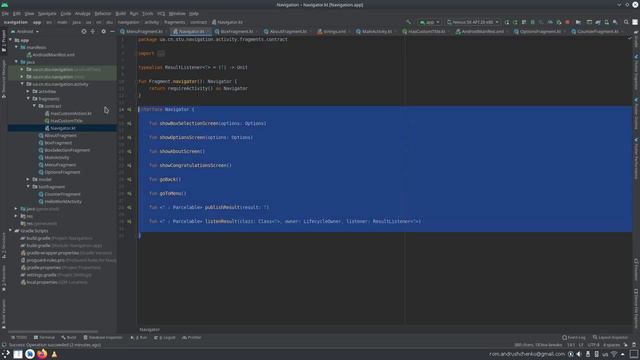Open the Logcat tool window
This screenshot has height=360, width=640.
pos(165,338)
